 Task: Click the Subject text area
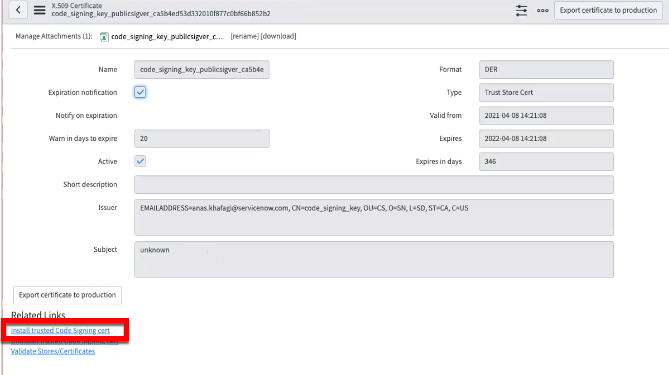click(x=374, y=259)
